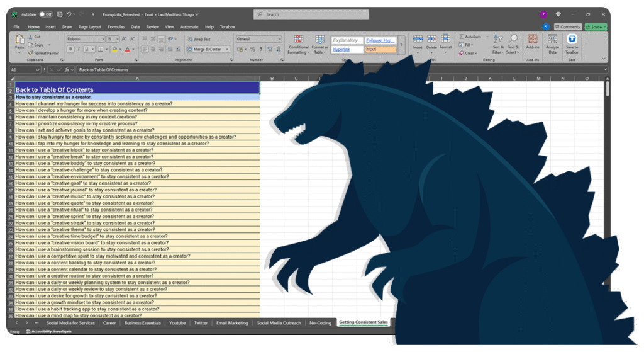Click the Decrease Decimal icon
Viewport: 644px width, 352px height.
pos(279,49)
